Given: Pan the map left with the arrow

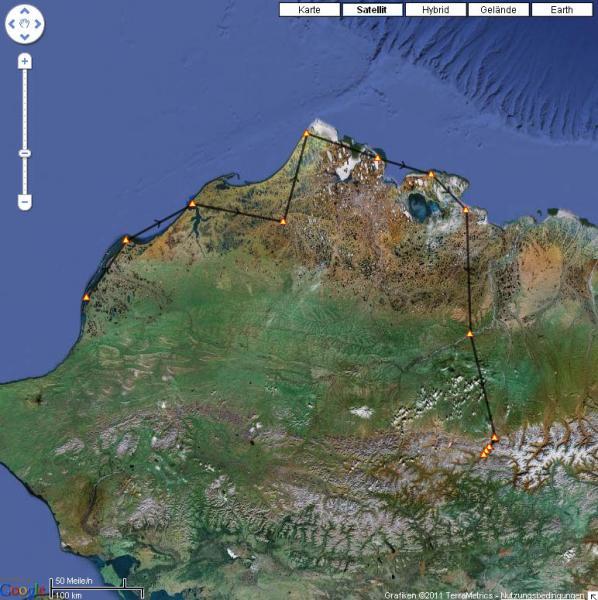Looking at the screenshot, I should click(x=12, y=24).
